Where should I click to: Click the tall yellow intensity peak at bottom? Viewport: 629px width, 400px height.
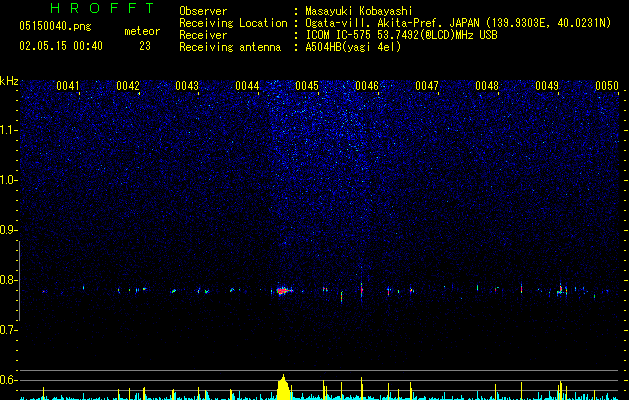284,388
